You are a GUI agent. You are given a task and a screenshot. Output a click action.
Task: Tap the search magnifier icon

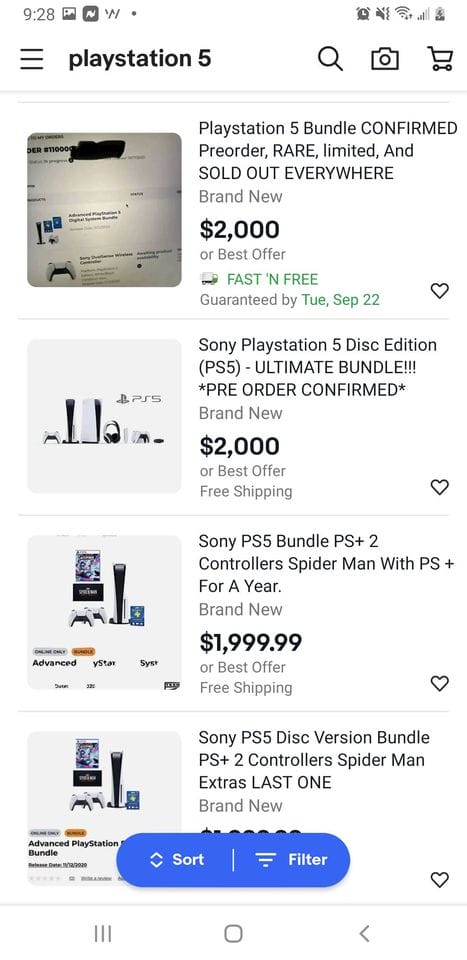point(331,59)
